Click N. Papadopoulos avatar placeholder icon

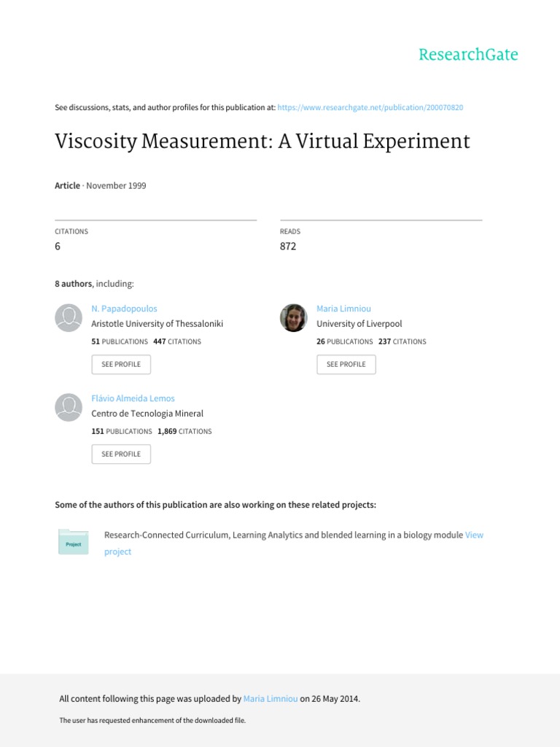point(69,317)
